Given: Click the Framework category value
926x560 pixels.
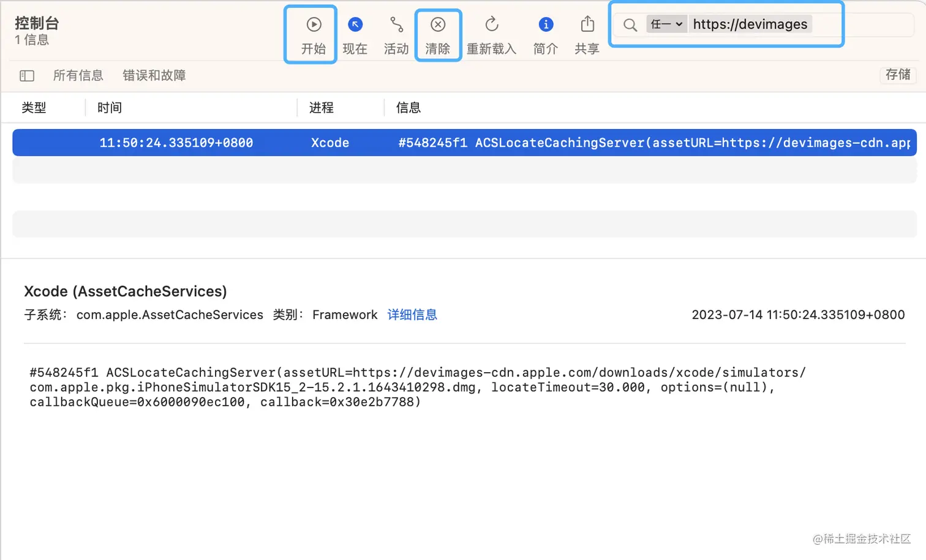Looking at the screenshot, I should pyautogui.click(x=345, y=315).
